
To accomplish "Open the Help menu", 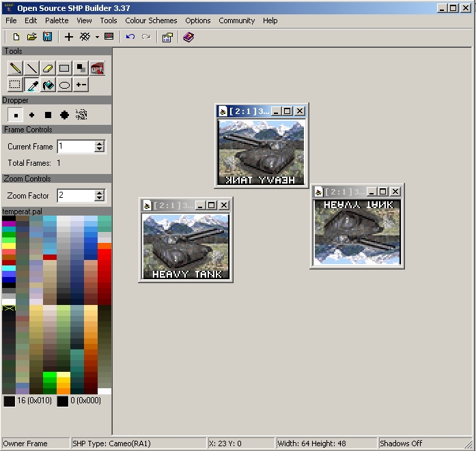I will coord(270,20).
